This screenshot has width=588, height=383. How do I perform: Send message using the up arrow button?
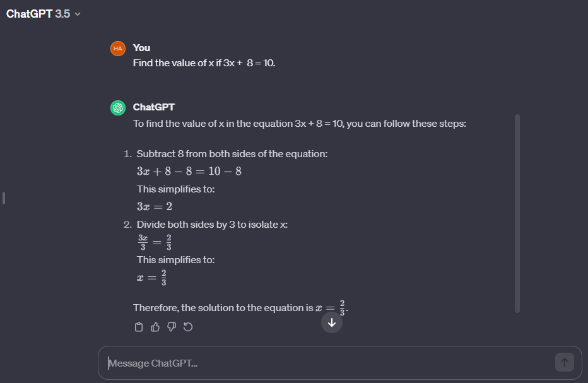pyautogui.click(x=565, y=362)
